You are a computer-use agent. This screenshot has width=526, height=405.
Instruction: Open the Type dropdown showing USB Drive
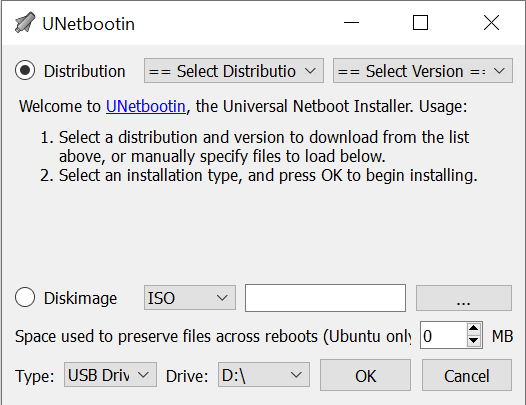tap(110, 374)
